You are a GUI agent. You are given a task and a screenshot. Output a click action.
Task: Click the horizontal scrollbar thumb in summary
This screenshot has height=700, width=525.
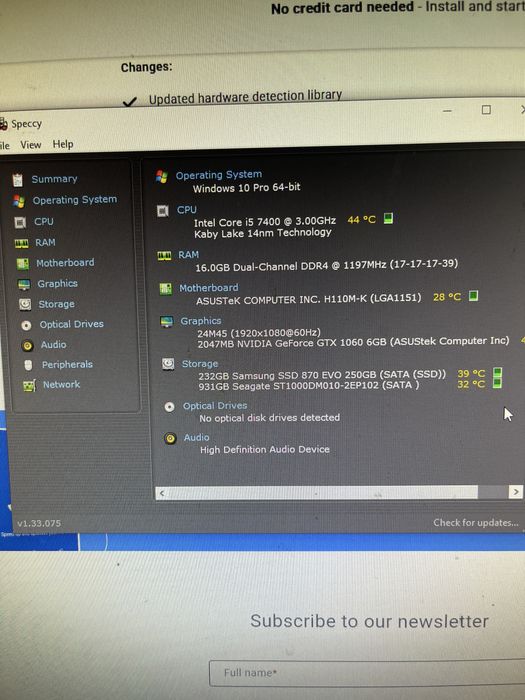pos(322,493)
